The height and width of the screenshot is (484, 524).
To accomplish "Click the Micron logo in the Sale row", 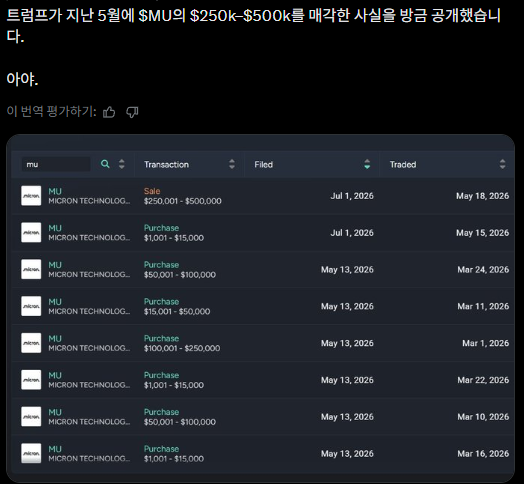I will click(x=31, y=196).
